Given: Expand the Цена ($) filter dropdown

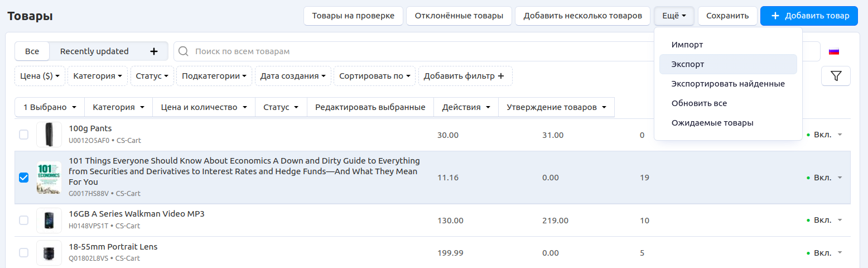Looking at the screenshot, I should click(x=40, y=76).
